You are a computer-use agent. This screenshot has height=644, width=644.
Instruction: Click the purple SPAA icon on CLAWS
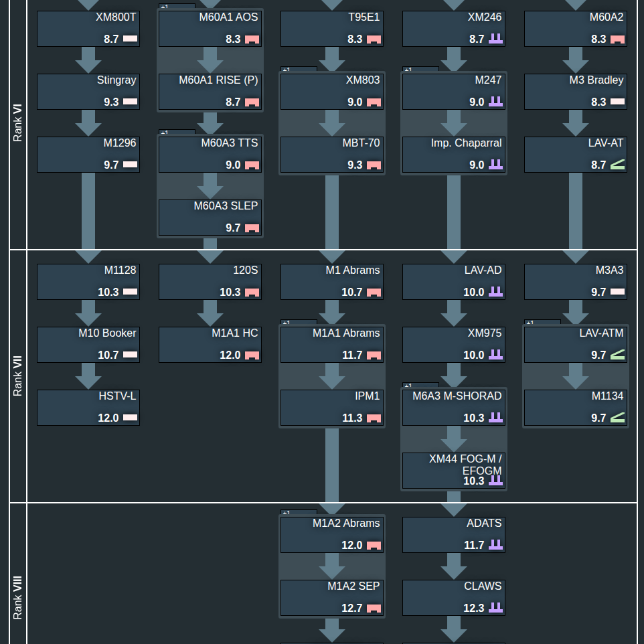pos(495,609)
